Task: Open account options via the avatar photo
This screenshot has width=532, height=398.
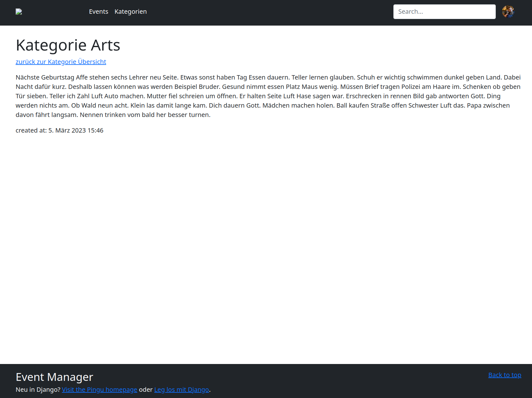Action: point(508,12)
